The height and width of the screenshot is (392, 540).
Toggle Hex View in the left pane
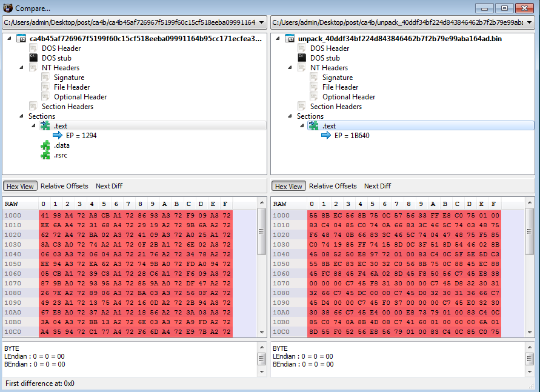[x=21, y=186]
